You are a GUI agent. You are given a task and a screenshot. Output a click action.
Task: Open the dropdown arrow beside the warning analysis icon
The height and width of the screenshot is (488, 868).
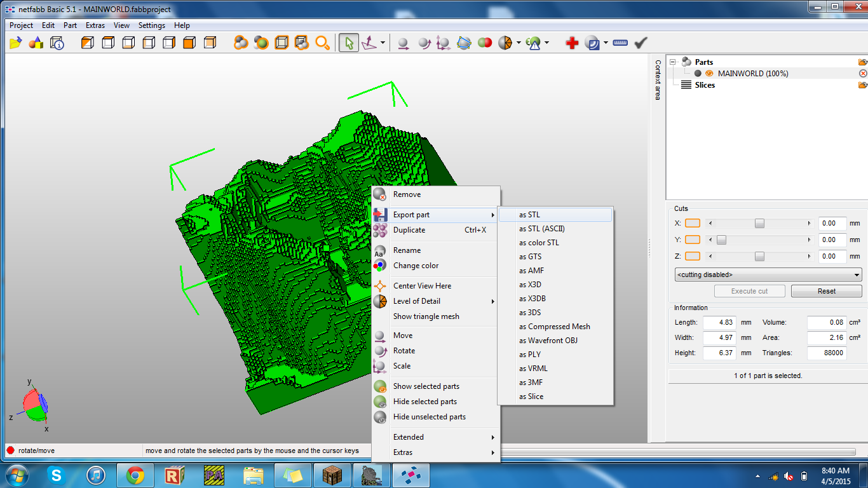(x=546, y=43)
